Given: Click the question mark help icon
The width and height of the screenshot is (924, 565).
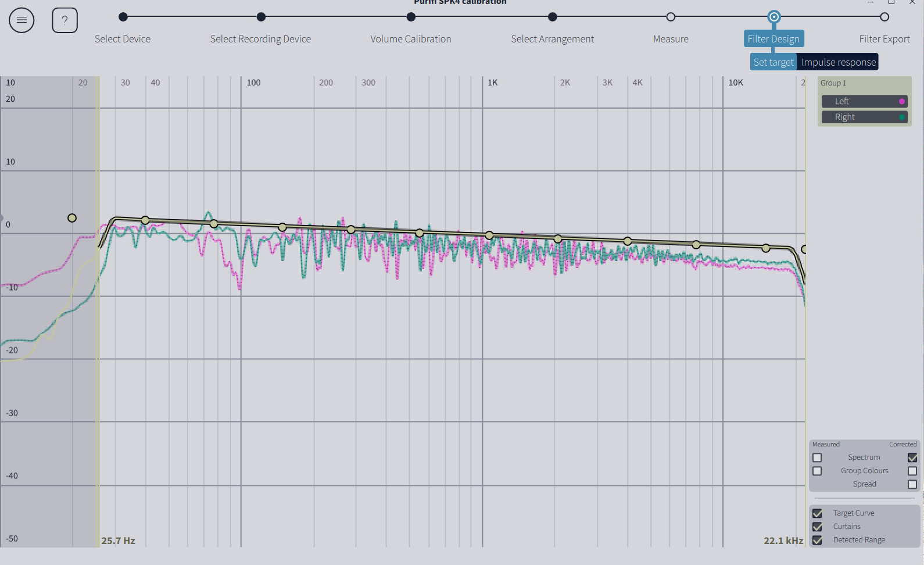Looking at the screenshot, I should 65,20.
